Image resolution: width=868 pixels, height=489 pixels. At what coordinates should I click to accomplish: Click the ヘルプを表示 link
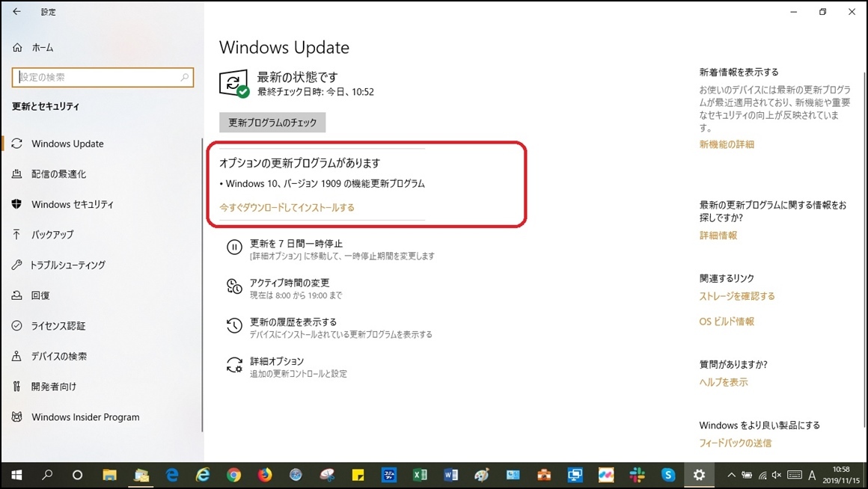[x=723, y=382]
